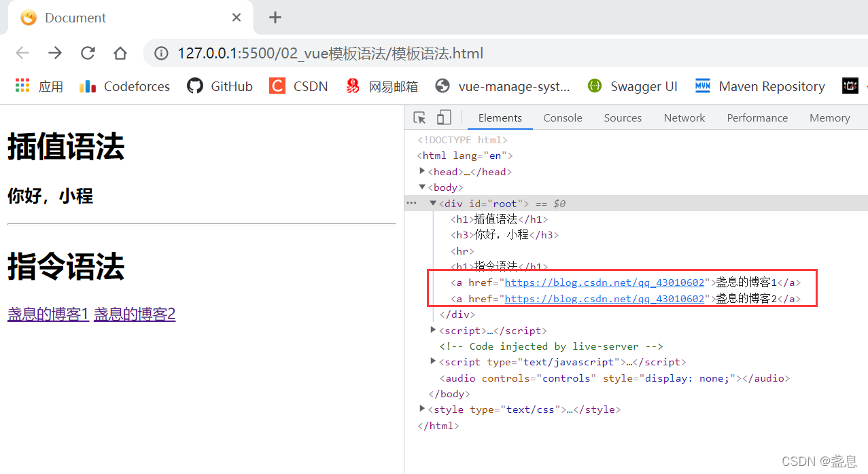This screenshot has width=868, height=474.
Task: Go to the browser home page icon
Action: click(120, 53)
